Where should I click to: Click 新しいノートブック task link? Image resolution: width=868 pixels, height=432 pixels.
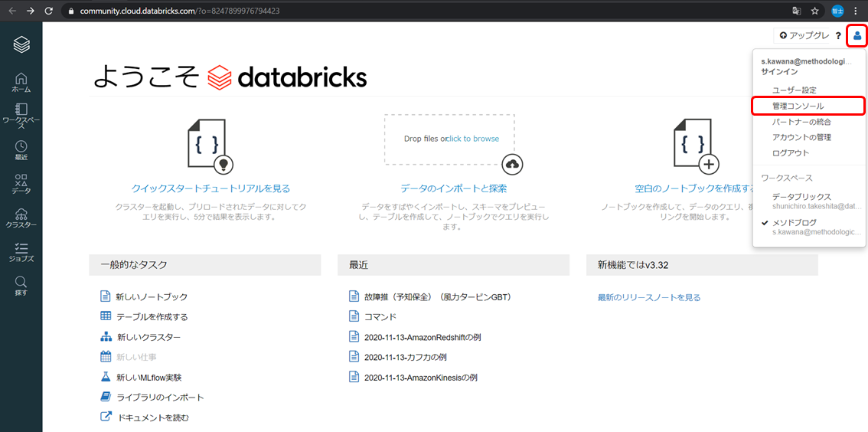pyautogui.click(x=152, y=297)
